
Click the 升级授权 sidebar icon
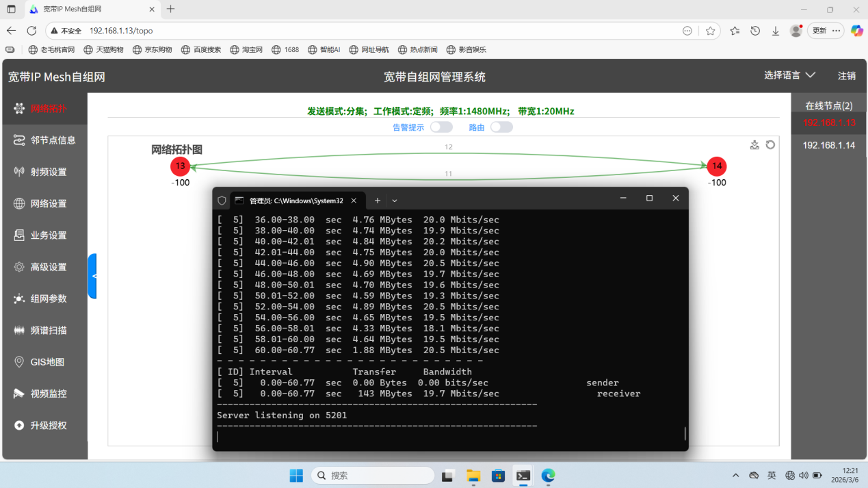point(19,425)
